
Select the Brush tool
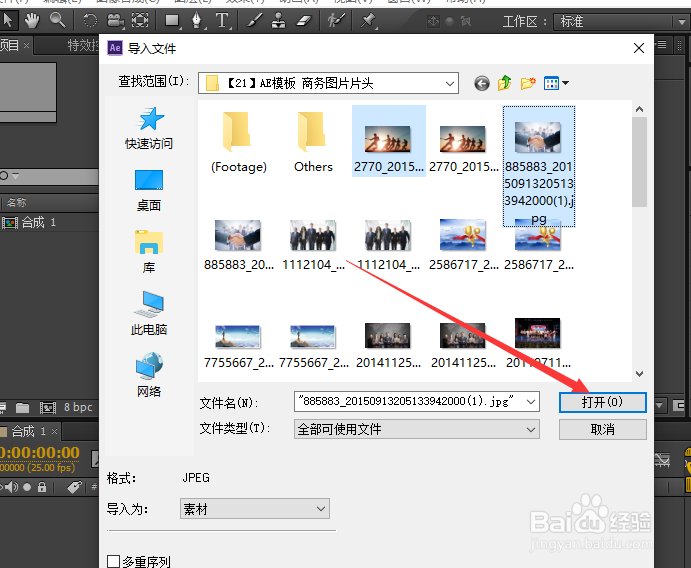pyautogui.click(x=254, y=20)
